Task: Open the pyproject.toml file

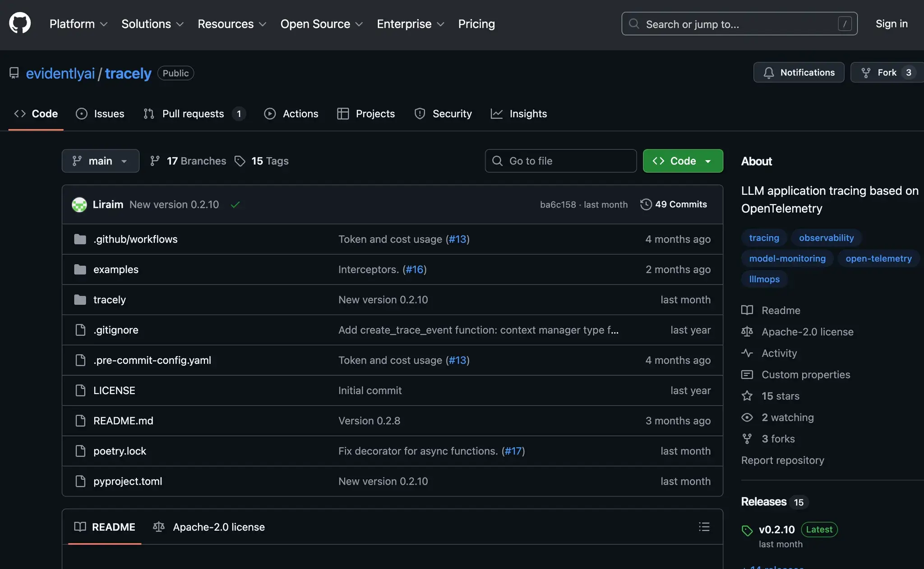Action: coord(128,481)
